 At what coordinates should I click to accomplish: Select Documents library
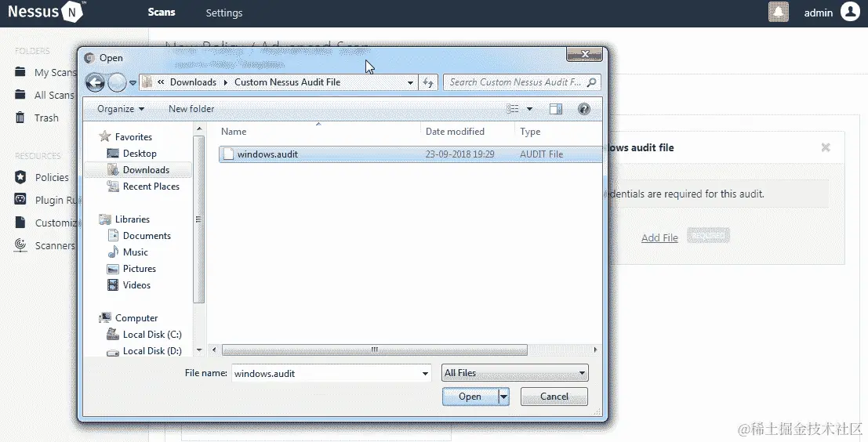coord(147,236)
